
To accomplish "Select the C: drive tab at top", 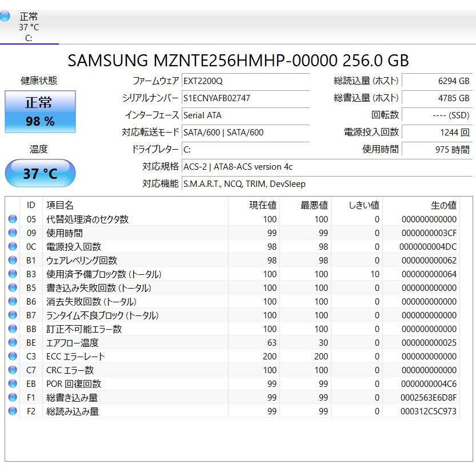I will (29, 27).
